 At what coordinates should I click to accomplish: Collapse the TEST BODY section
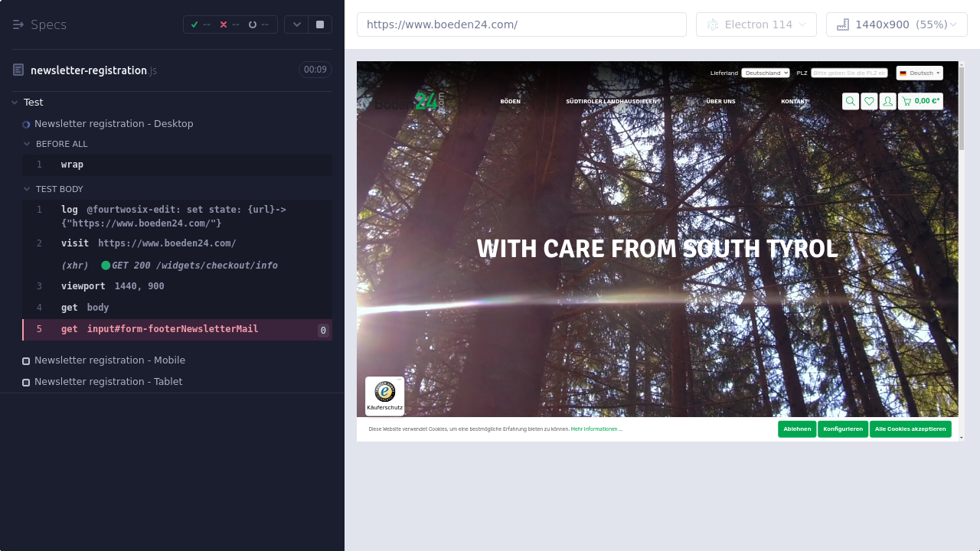(x=28, y=189)
